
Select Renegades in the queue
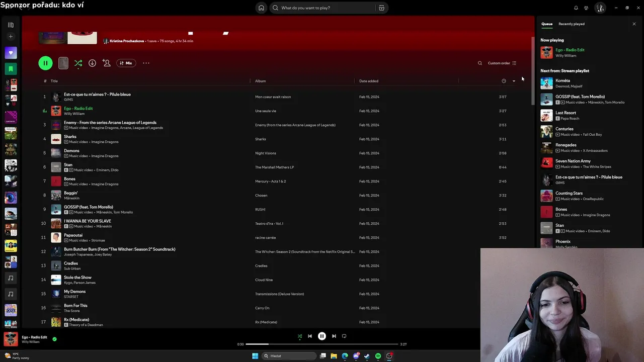pos(566,145)
